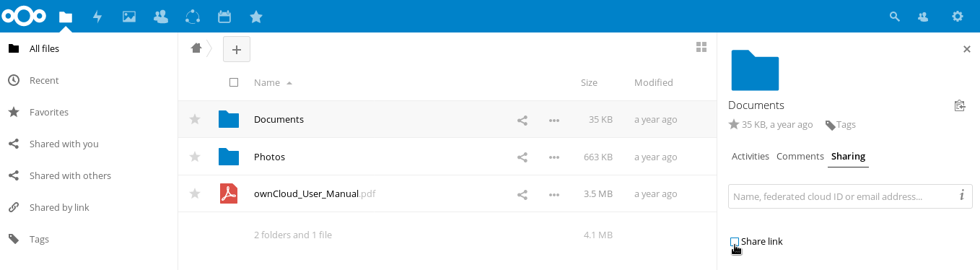
Task: Open three-dot menu for ownCloud_User_Manual.pdf
Action: [554, 195]
